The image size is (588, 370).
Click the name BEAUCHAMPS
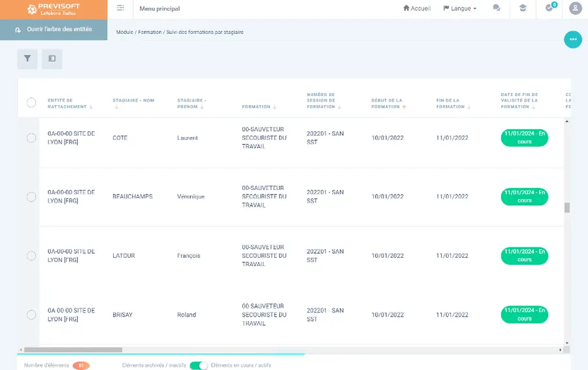[133, 196]
